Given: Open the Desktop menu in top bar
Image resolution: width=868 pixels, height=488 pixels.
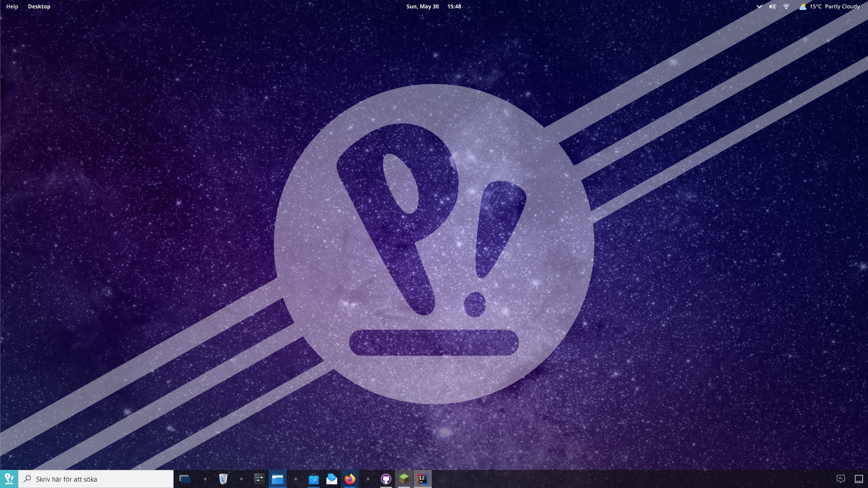Looking at the screenshot, I should tap(39, 6).
